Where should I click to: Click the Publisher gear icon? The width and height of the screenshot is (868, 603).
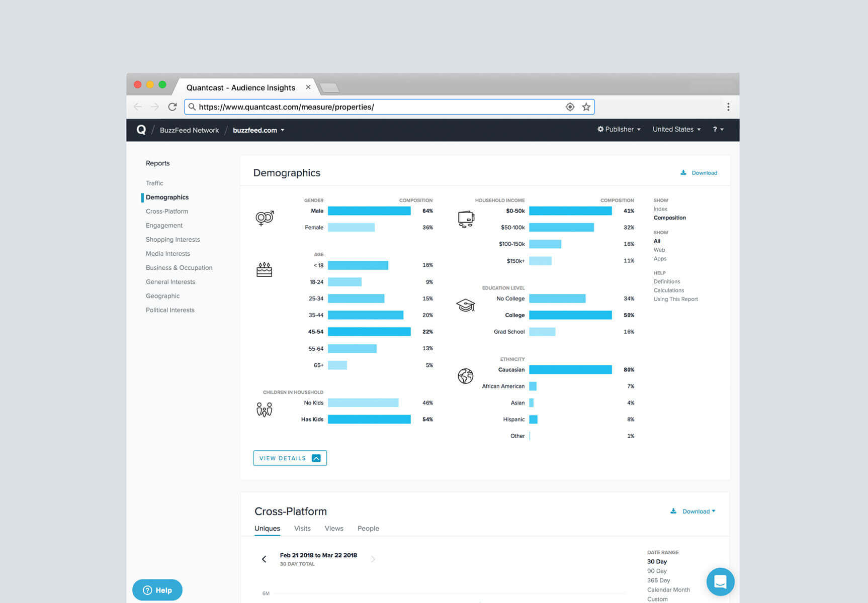[x=600, y=129]
